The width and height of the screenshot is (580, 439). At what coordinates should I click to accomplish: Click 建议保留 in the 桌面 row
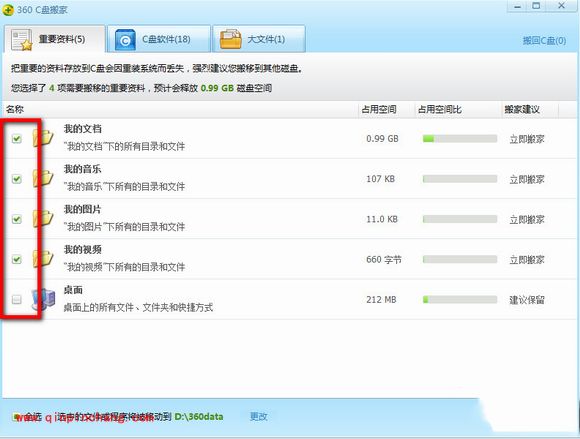point(527,300)
